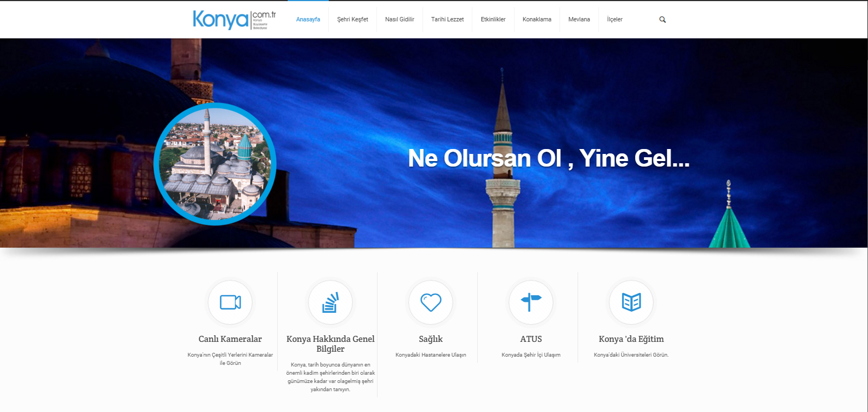This screenshot has width=868, height=412.
Task: Click the circular Mevlana museum thumbnail
Action: (x=215, y=164)
